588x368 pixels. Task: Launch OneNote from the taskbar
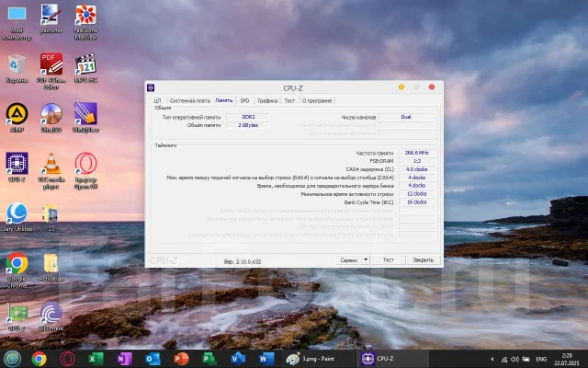pyautogui.click(x=124, y=359)
